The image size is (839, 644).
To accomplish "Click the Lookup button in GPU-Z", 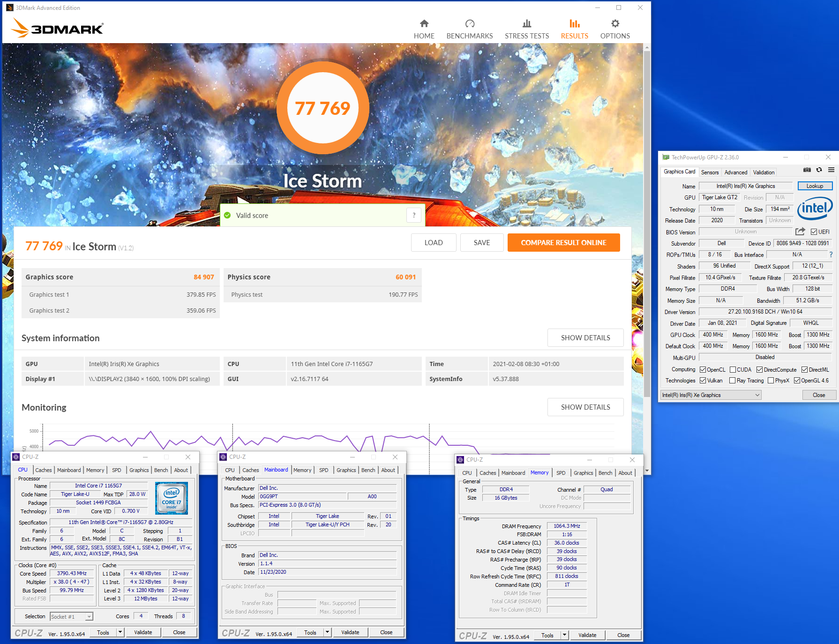I will 815,186.
